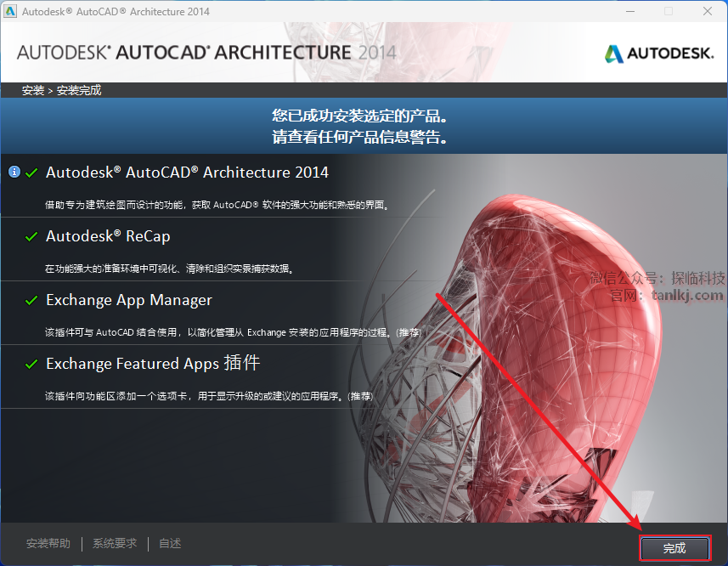Select the Exchange Featured Apps 插件 entry
The image size is (728, 566).
(x=153, y=364)
